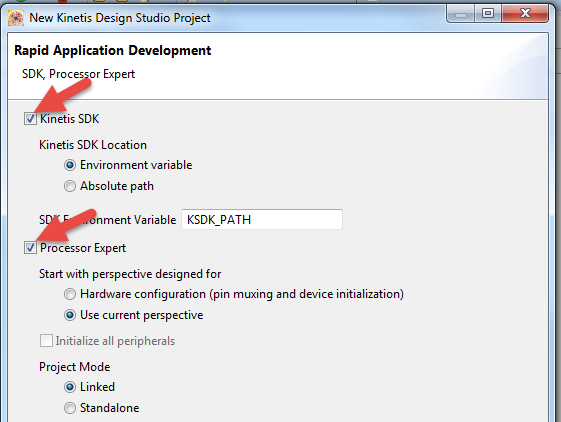The image size is (561, 422).
Task: Click the Kinetis Design Studio title bar icon
Action: pos(16,18)
